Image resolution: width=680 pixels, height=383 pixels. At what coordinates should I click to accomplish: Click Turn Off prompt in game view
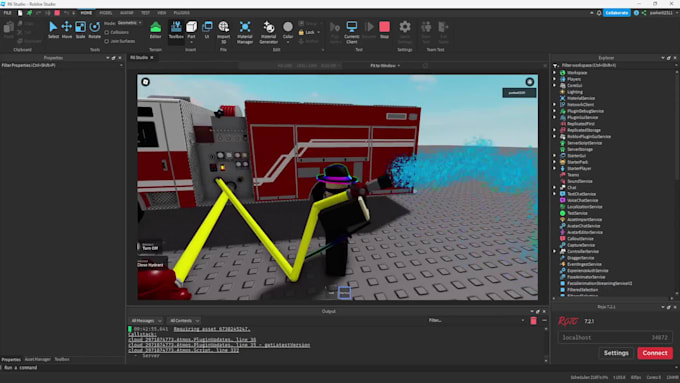coord(150,247)
